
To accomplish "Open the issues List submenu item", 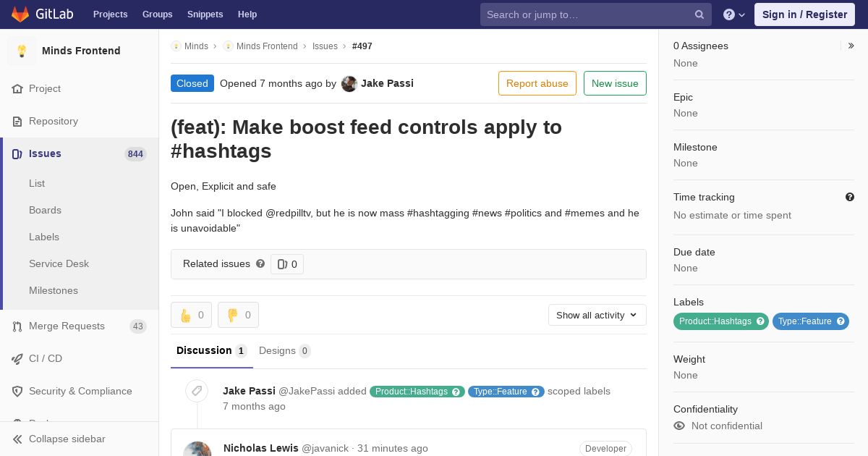I will point(37,183).
